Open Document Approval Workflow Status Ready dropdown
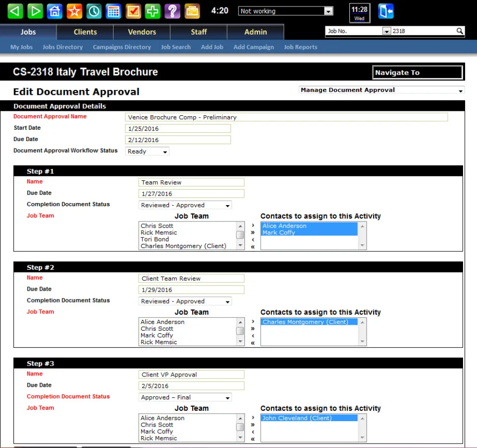The image size is (477, 448). pyautogui.click(x=147, y=151)
